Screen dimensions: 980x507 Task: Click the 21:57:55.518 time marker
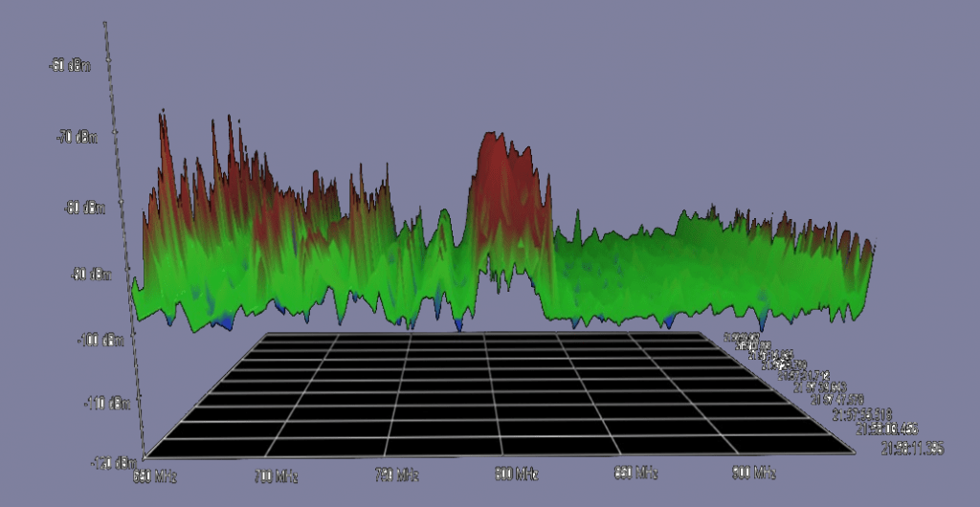862,414
